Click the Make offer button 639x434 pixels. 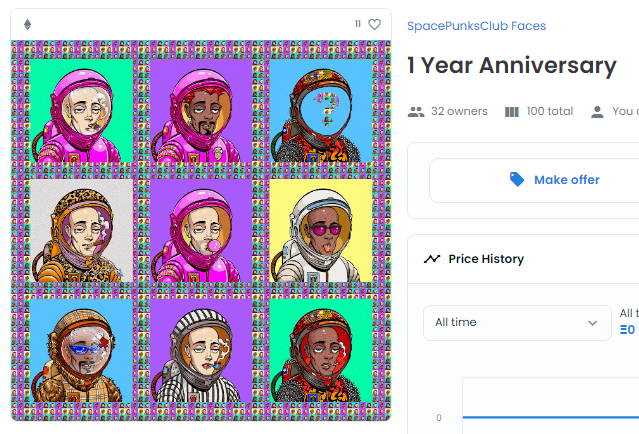(534, 180)
